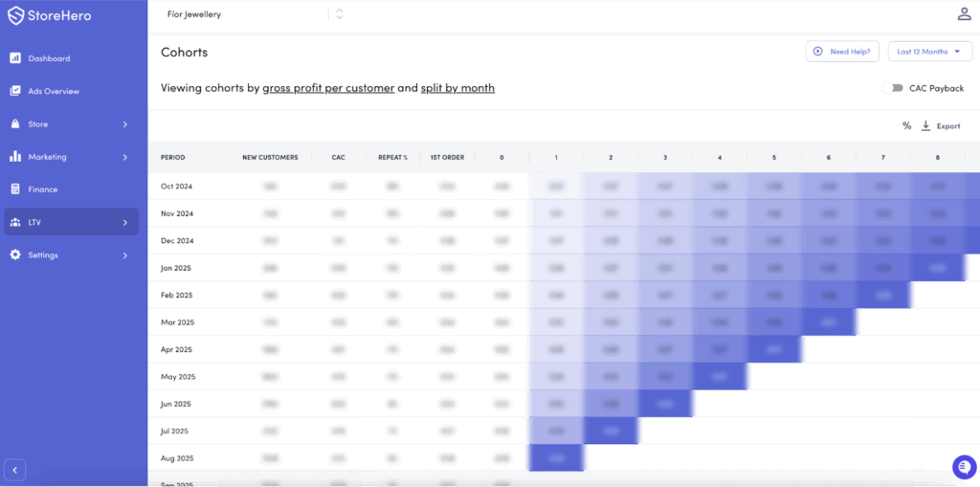The image size is (980, 487).
Task: Expand the Store submenu chevron
Action: pyautogui.click(x=125, y=124)
